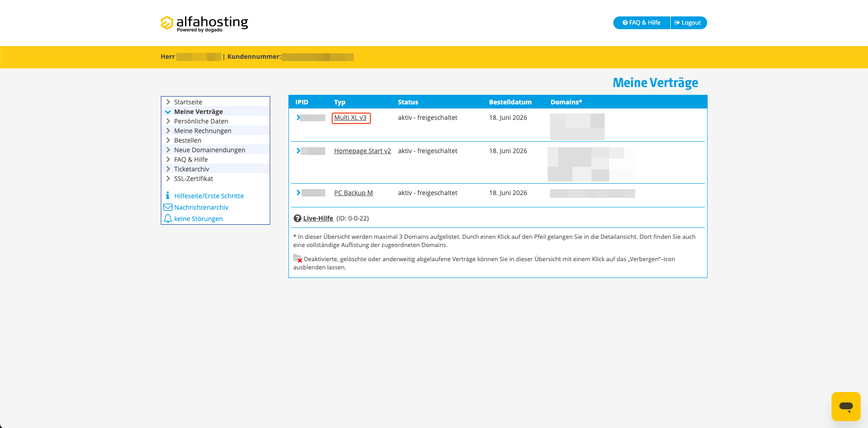
Task: Open Ticketarchiv menu item
Action: (x=192, y=169)
